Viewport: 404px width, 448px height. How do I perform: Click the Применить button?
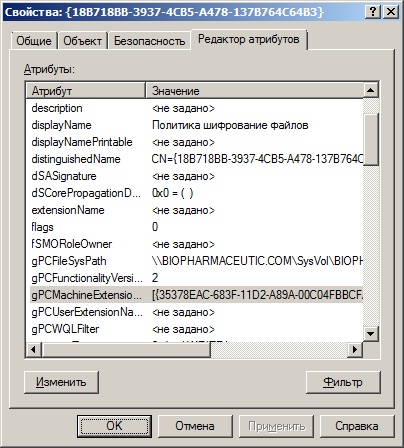(x=276, y=426)
